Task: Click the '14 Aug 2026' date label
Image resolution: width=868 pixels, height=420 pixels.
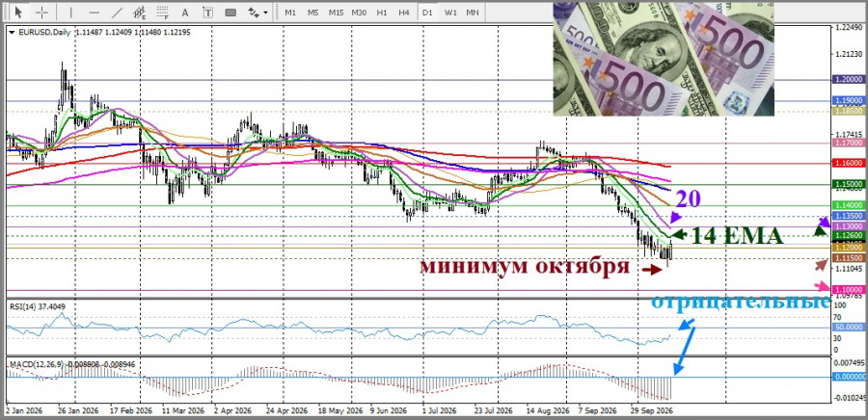Action: [x=549, y=411]
